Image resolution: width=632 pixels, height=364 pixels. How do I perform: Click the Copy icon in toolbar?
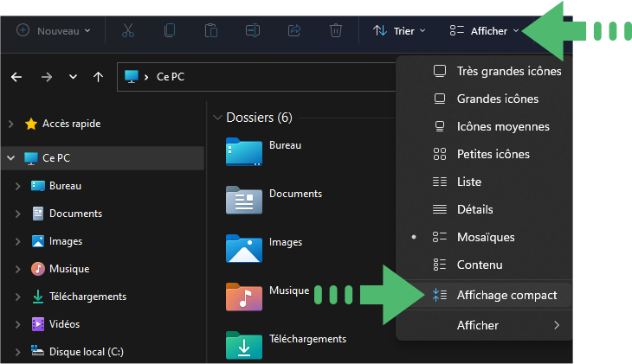click(170, 30)
